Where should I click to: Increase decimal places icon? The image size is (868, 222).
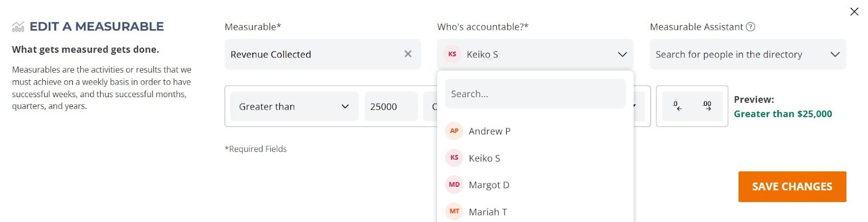pos(707,106)
